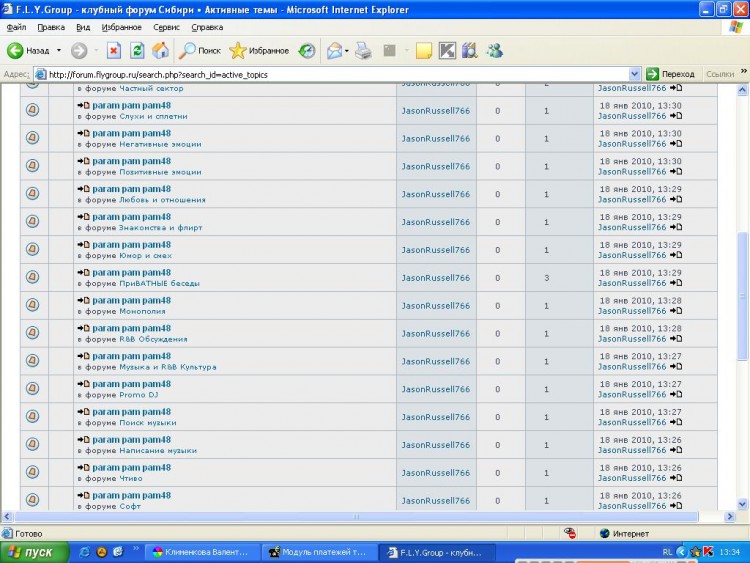Switch to Клименкова Валент... taskbar window
750x563 pixels.
pos(201,552)
